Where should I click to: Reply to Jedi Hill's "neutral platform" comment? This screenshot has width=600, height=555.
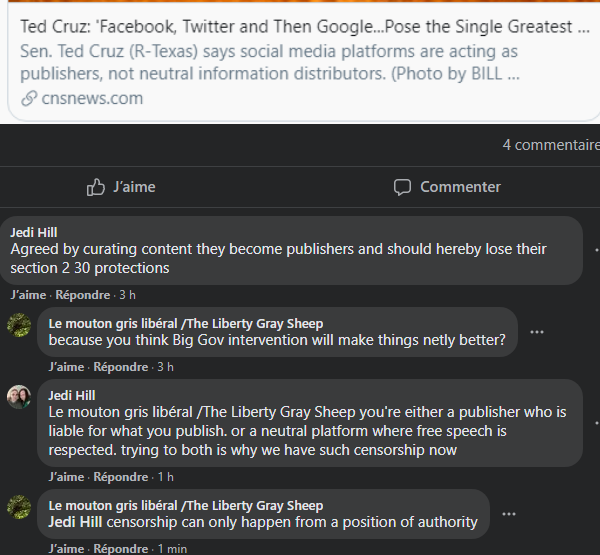click(x=120, y=477)
